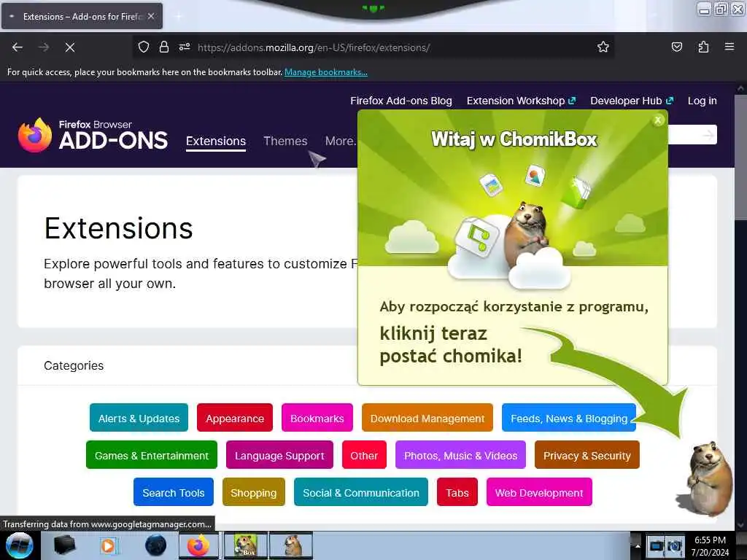Screen dimensions: 747x560
Task: Open the Language Support category
Action: click(x=279, y=455)
